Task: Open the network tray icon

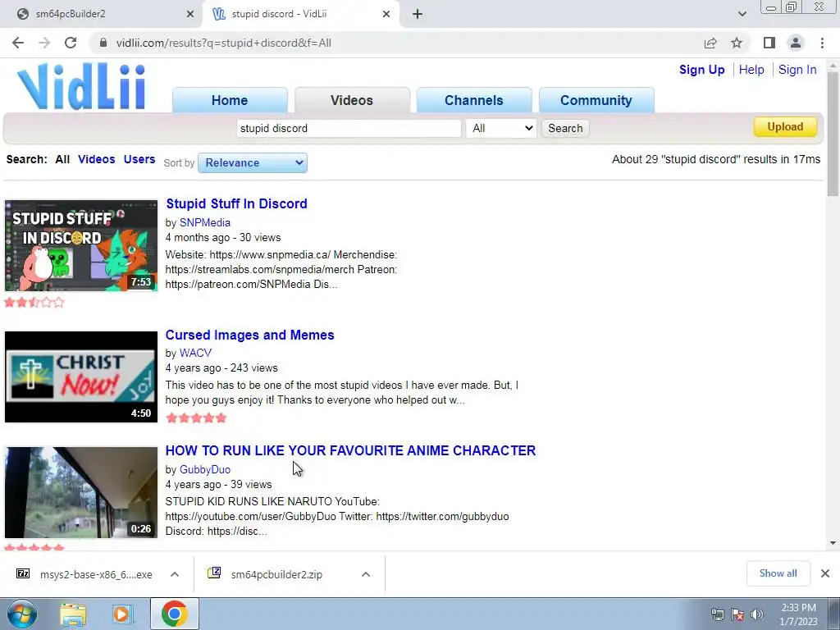Action: click(718, 614)
